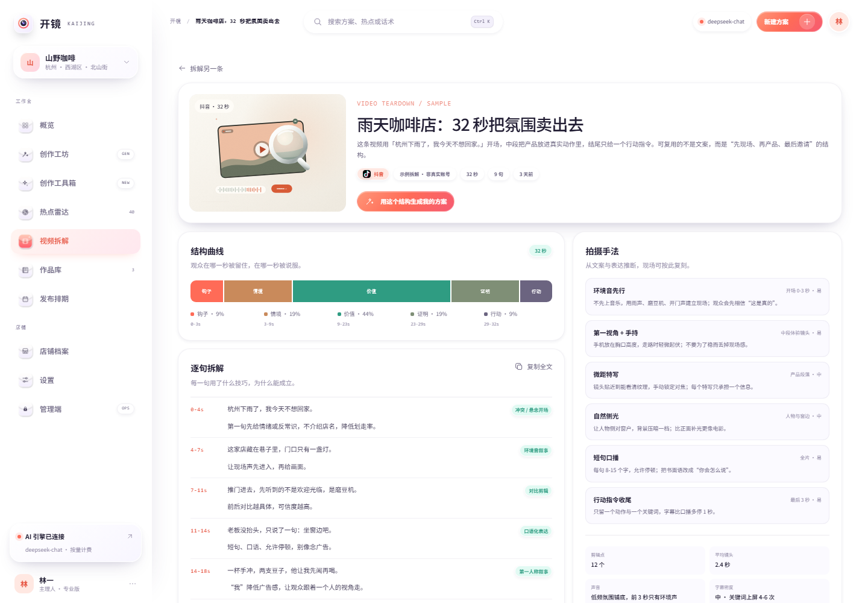Click the 环境音叙事 tag
868x603 pixels.
tap(536, 450)
